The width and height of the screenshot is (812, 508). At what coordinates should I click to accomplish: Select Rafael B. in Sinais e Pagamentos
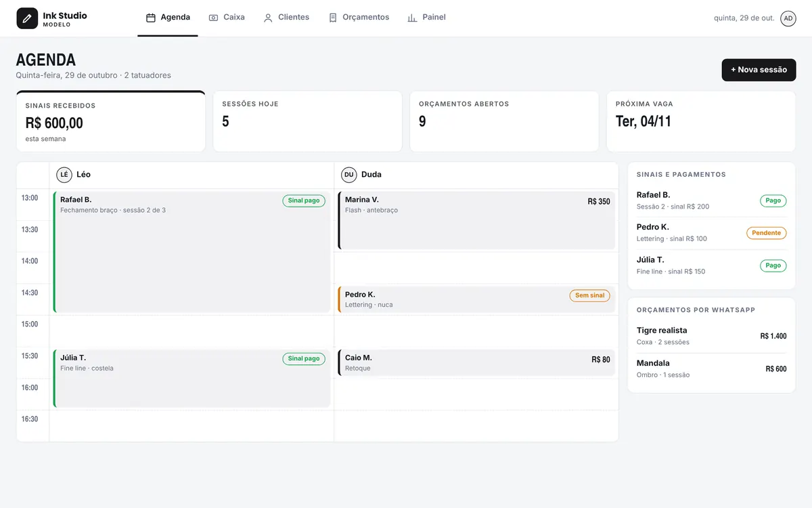[712, 200]
